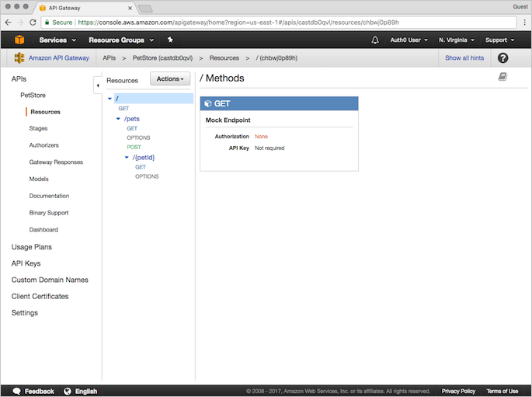Select Stages in the sidebar

tap(38, 128)
